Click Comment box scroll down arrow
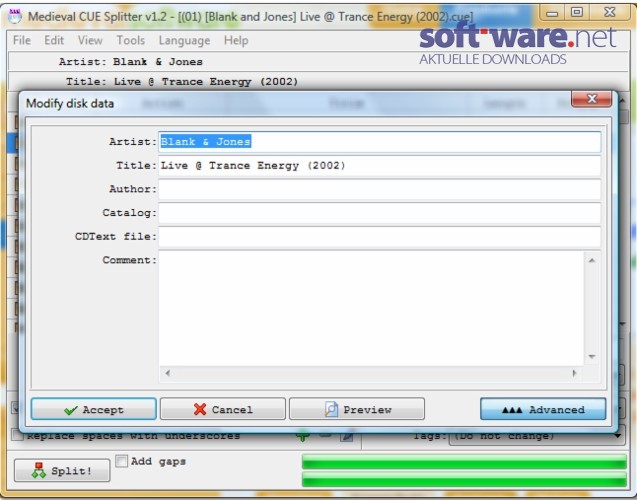Viewport: 637px width, 500px height. [592, 357]
